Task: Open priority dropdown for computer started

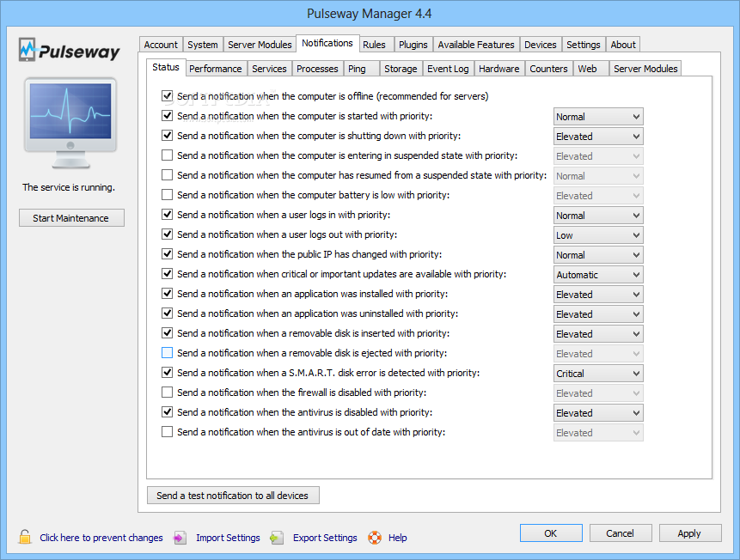Action: [x=598, y=117]
